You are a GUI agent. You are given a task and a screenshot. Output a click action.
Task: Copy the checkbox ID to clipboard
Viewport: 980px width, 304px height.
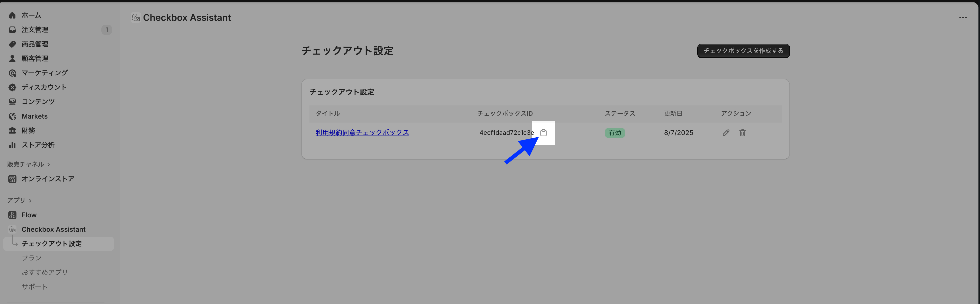click(x=543, y=133)
